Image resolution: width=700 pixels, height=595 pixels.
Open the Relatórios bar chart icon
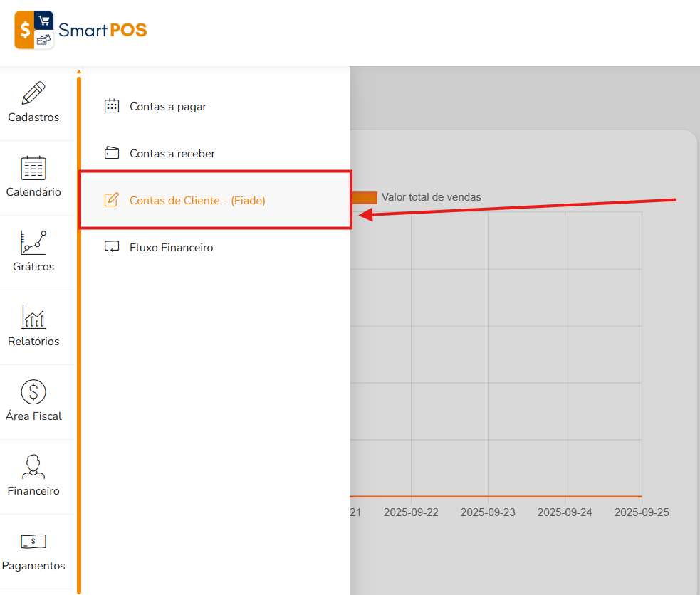tap(33, 317)
